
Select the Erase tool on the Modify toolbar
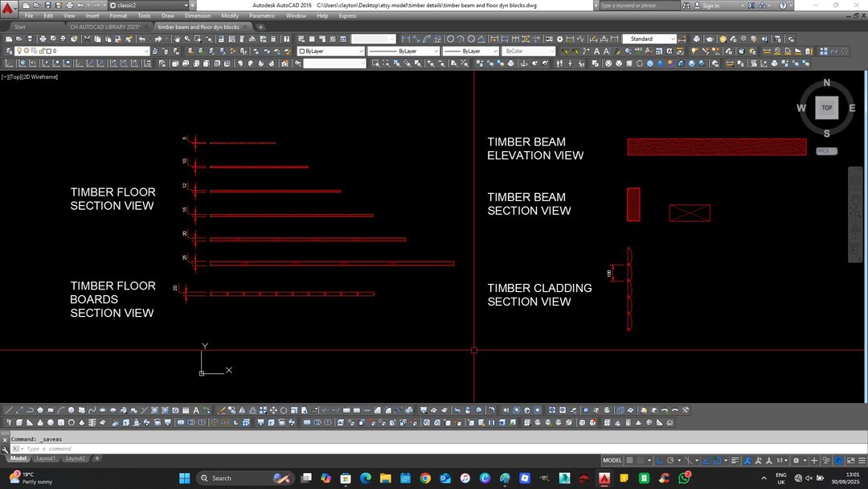221,410
